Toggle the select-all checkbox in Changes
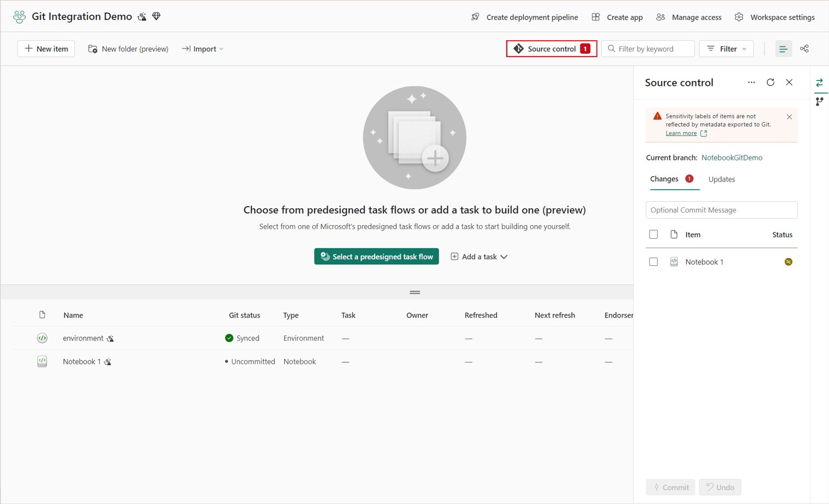This screenshot has height=504, width=829. click(x=653, y=234)
